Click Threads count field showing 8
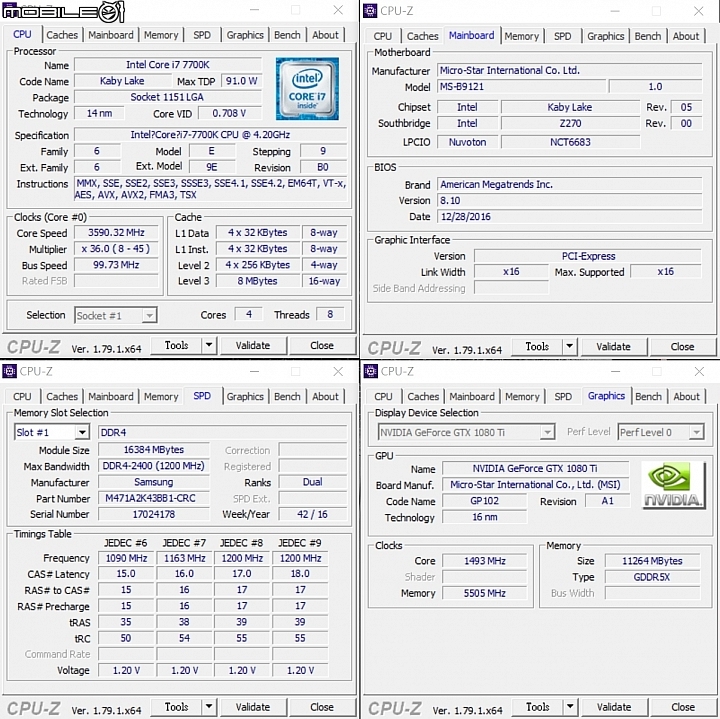 tap(330, 315)
